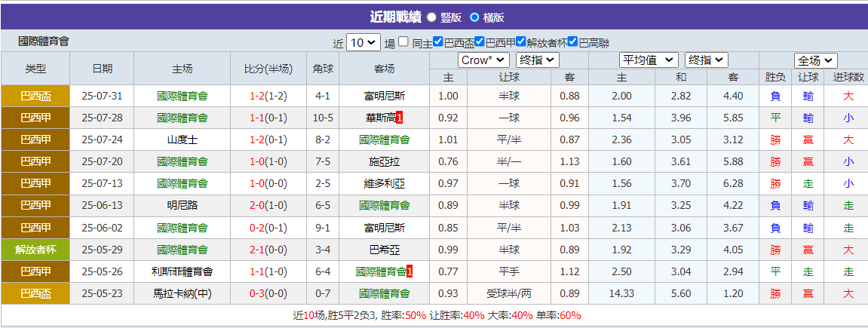
Task: Click red card badge beside 華斯高
Action: pos(400,118)
